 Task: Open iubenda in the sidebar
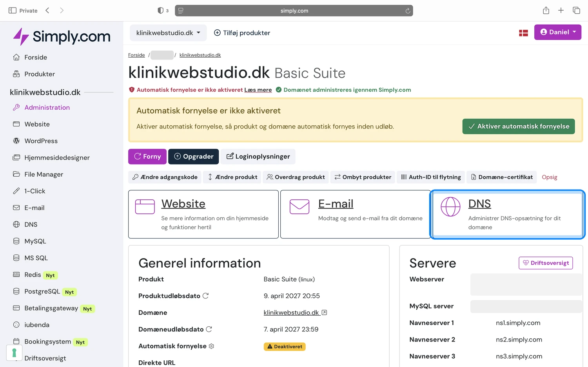[37, 325]
